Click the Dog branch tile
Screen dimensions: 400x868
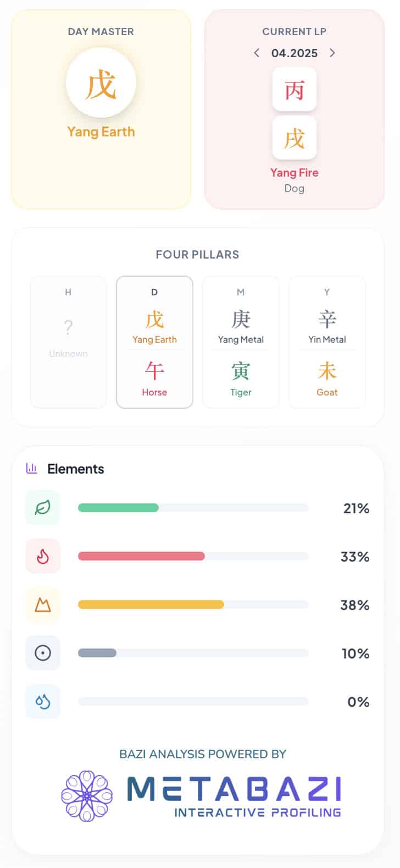(295, 138)
